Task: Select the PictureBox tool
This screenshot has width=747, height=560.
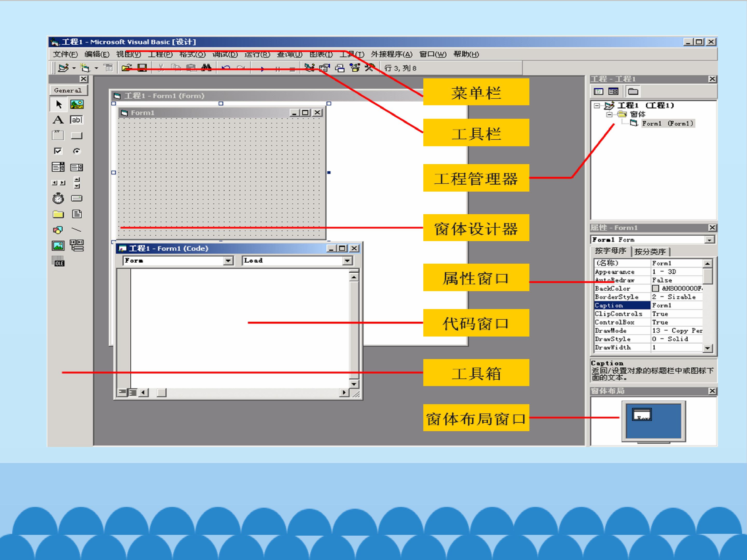Action: [77, 104]
